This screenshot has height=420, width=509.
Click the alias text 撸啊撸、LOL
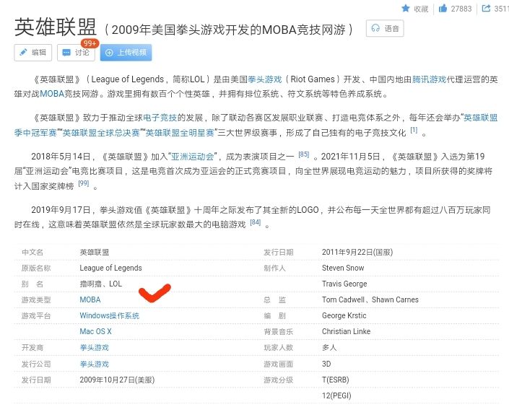pyautogui.click(x=100, y=284)
